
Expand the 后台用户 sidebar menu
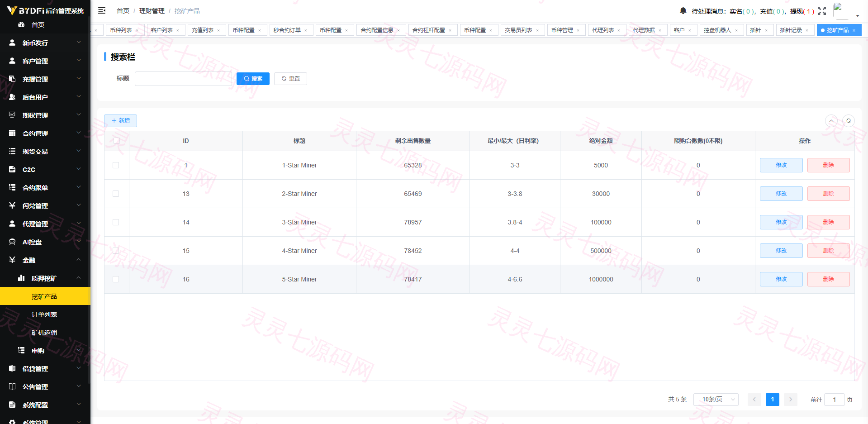[45, 97]
